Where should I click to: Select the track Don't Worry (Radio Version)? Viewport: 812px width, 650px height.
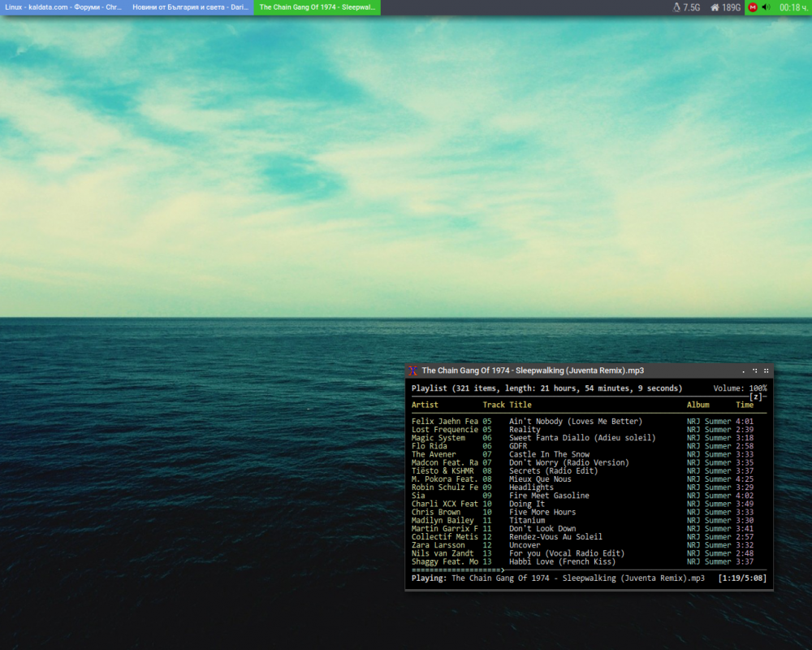(568, 463)
